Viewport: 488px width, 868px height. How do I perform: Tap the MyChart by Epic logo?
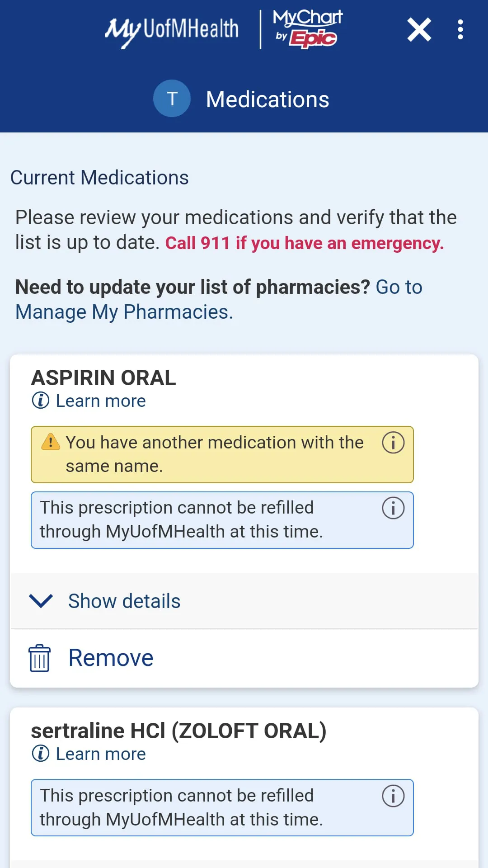pos(307,29)
